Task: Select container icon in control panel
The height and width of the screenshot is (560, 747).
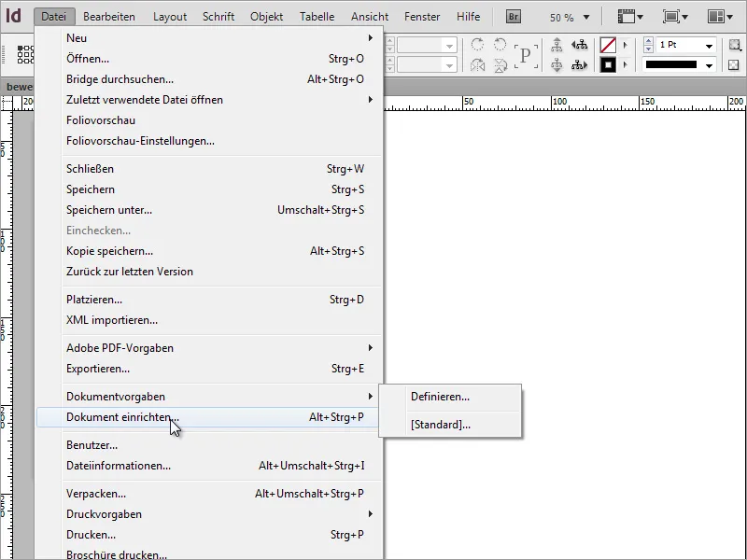Action: [557, 45]
